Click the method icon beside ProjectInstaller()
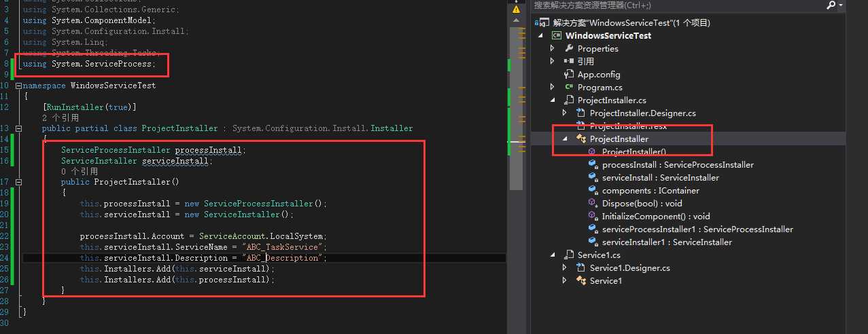The width and height of the screenshot is (868, 334). point(593,151)
